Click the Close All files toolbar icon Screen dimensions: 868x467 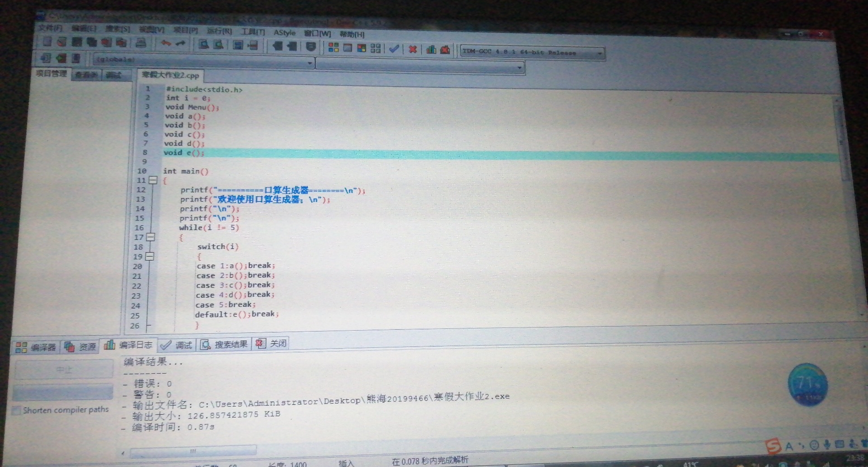tap(121, 43)
